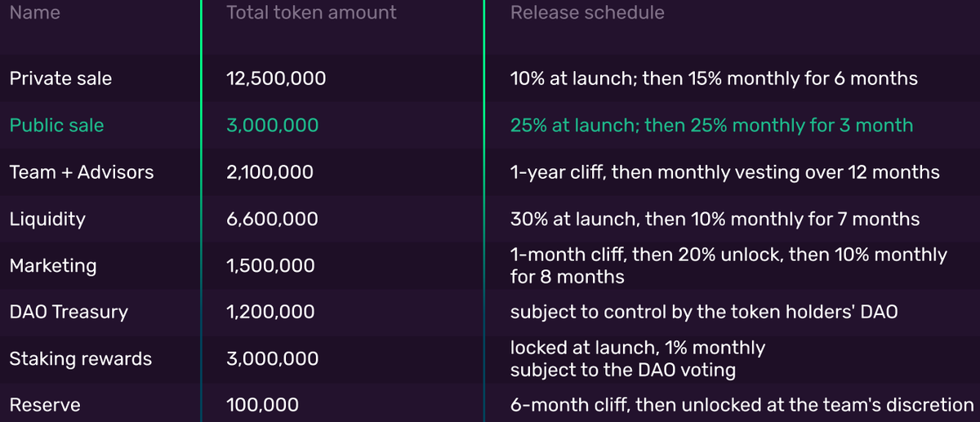Viewport: 980px width, 422px height.
Task: Select the Private sale row name
Action: (60, 79)
